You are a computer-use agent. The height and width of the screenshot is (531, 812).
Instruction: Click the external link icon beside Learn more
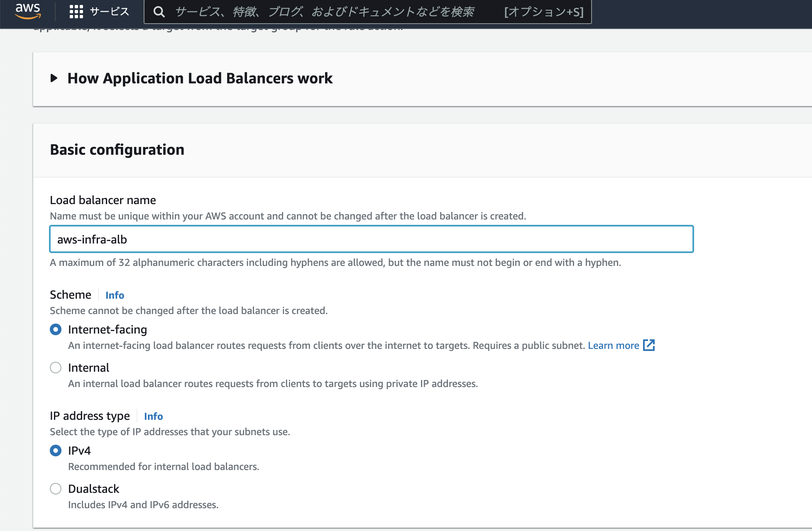(649, 345)
